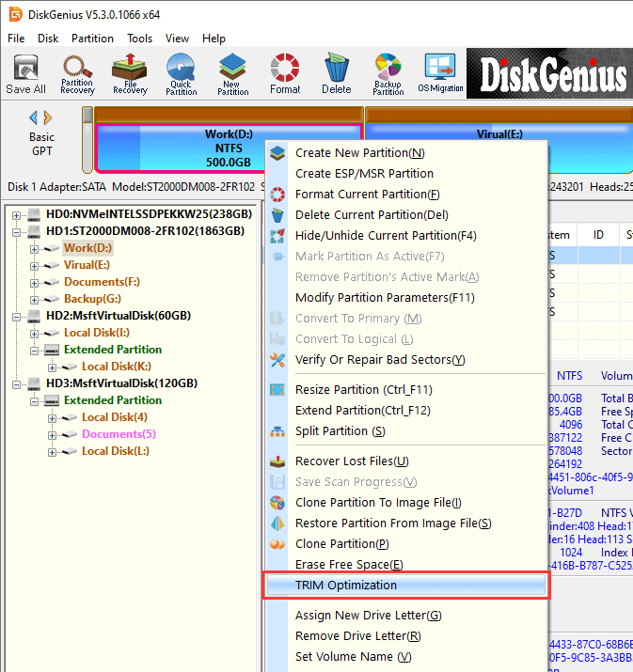Expand the Documents(F:) tree node

coord(35,282)
